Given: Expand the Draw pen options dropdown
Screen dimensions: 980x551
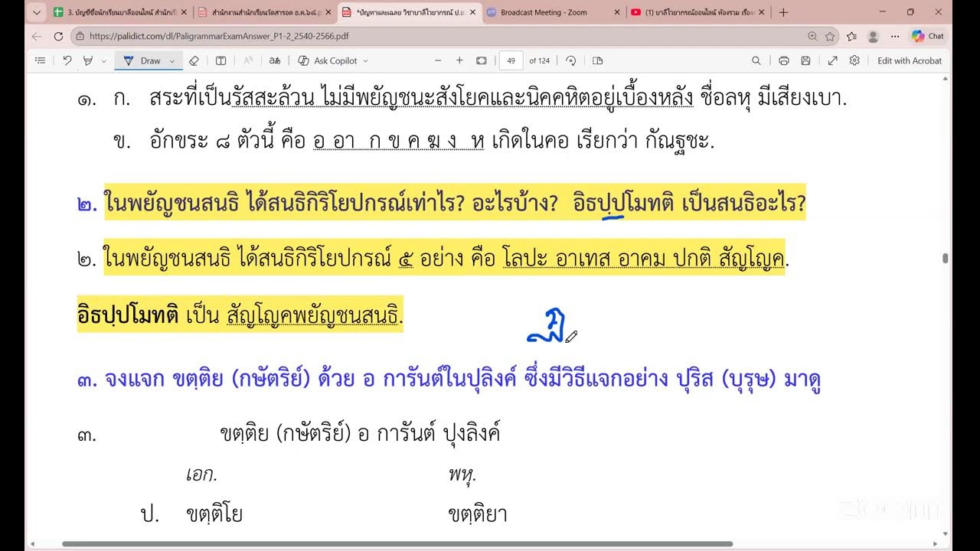Looking at the screenshot, I should (171, 60).
